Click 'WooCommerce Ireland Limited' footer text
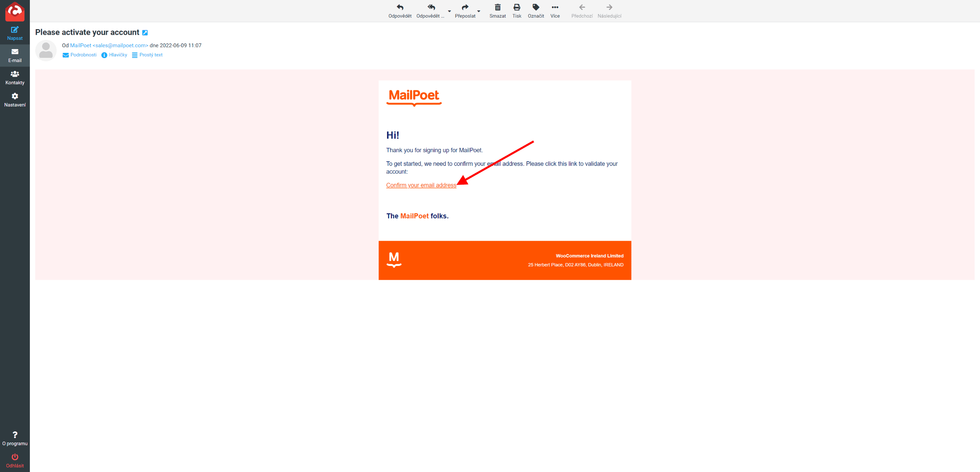 [x=590, y=256]
